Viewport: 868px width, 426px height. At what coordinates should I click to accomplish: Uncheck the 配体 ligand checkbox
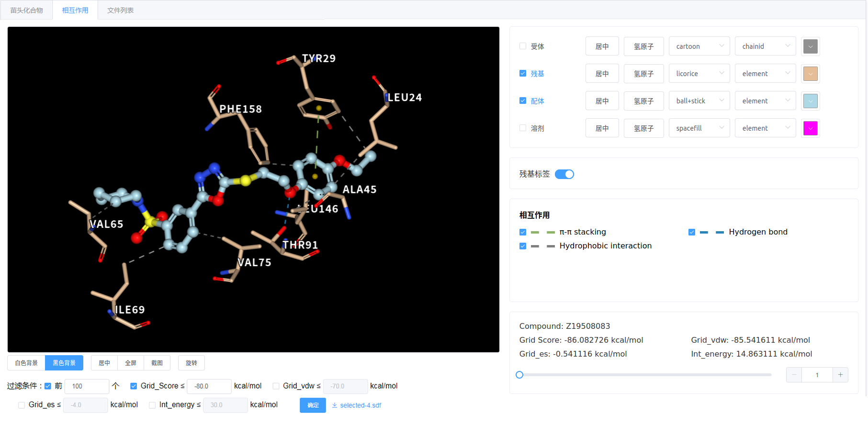(523, 101)
